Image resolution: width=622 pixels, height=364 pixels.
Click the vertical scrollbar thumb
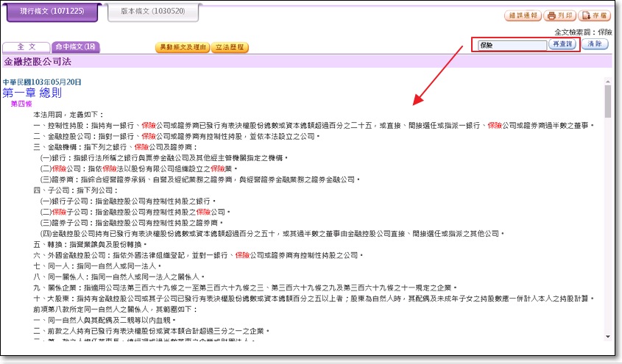click(x=607, y=103)
